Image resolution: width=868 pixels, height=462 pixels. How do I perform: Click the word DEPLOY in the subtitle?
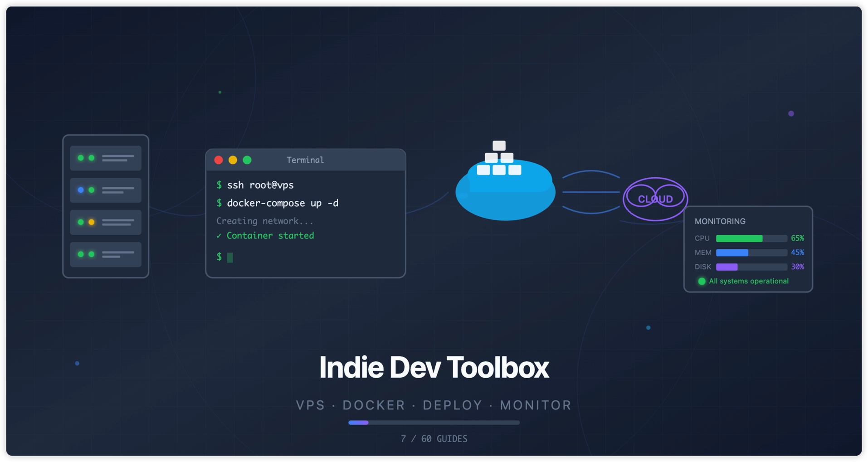coord(453,405)
